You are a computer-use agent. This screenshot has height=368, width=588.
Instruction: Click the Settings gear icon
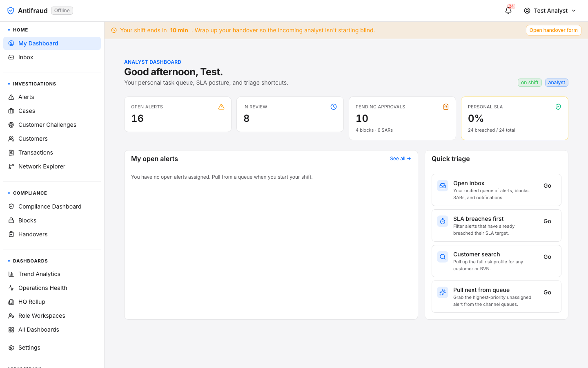click(11, 348)
